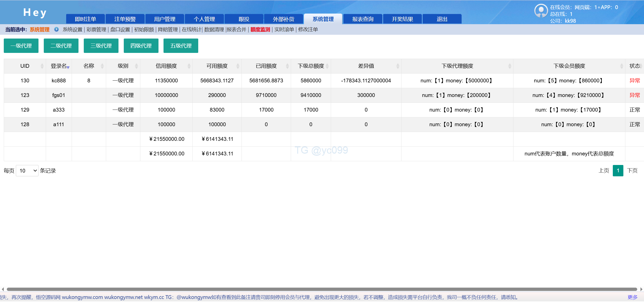Viewport: 644px width, 302px height.
Task: Click the blue arrow icon beside 系统管理
Action: pyautogui.click(x=56, y=29)
